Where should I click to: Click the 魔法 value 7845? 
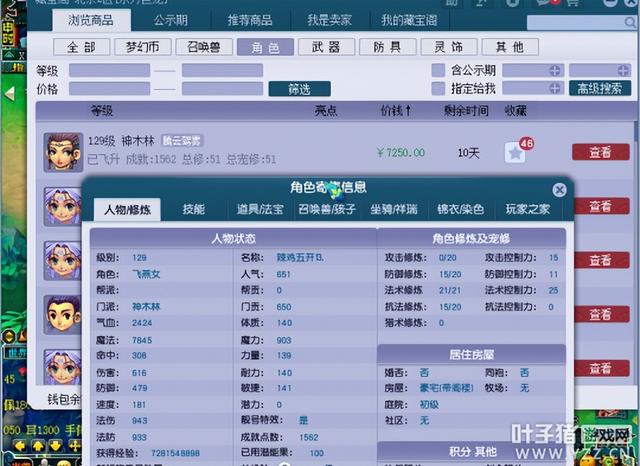pos(142,340)
